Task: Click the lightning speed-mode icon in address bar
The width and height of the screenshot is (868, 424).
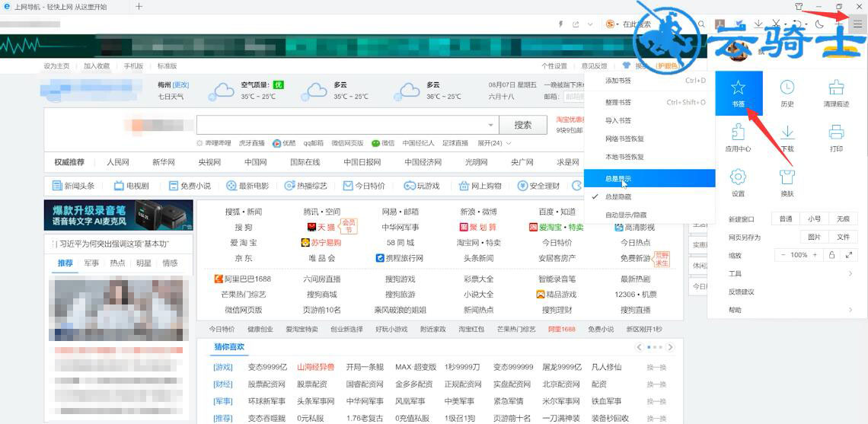Action: 561,24
